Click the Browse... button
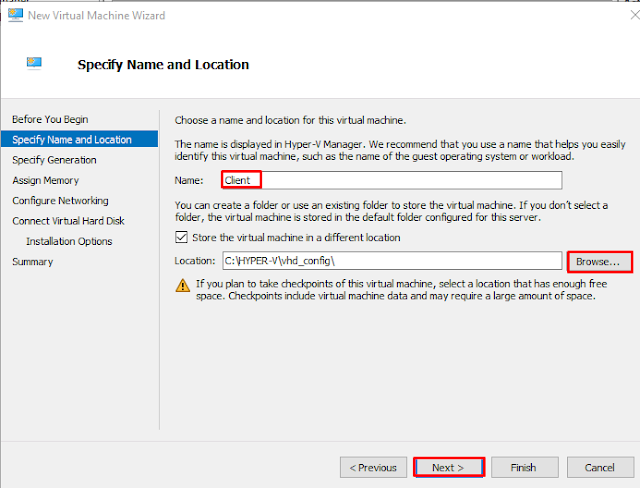640x488 pixels. [598, 262]
